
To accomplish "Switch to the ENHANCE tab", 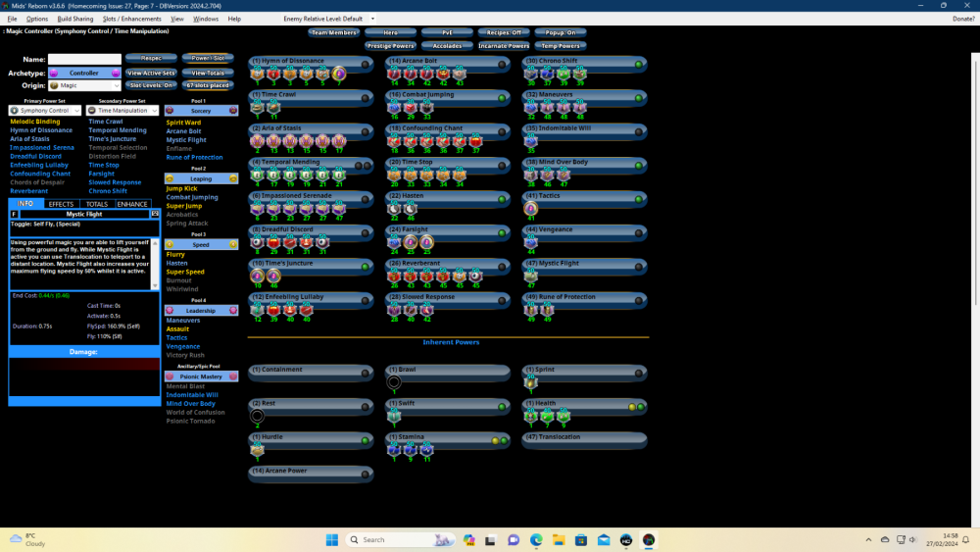I will (132, 204).
